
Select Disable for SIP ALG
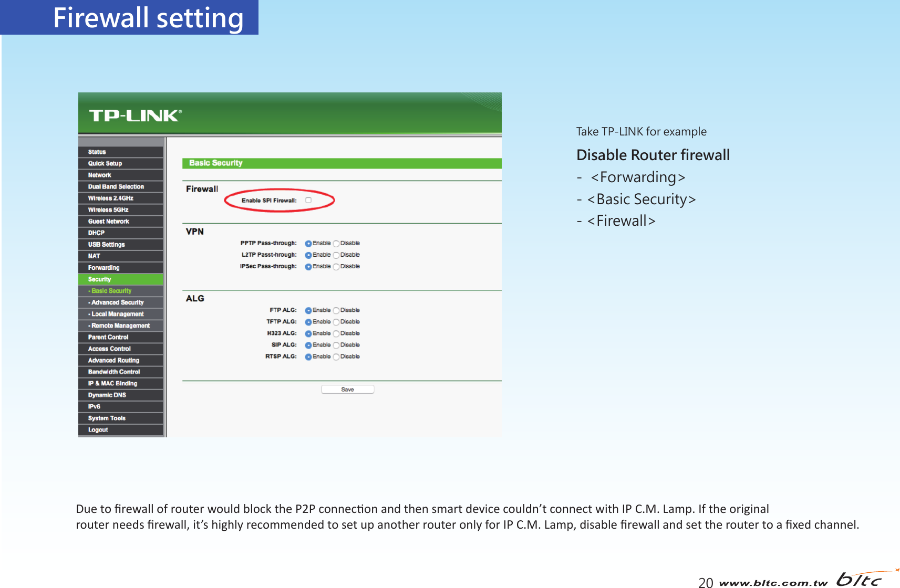tap(336, 345)
